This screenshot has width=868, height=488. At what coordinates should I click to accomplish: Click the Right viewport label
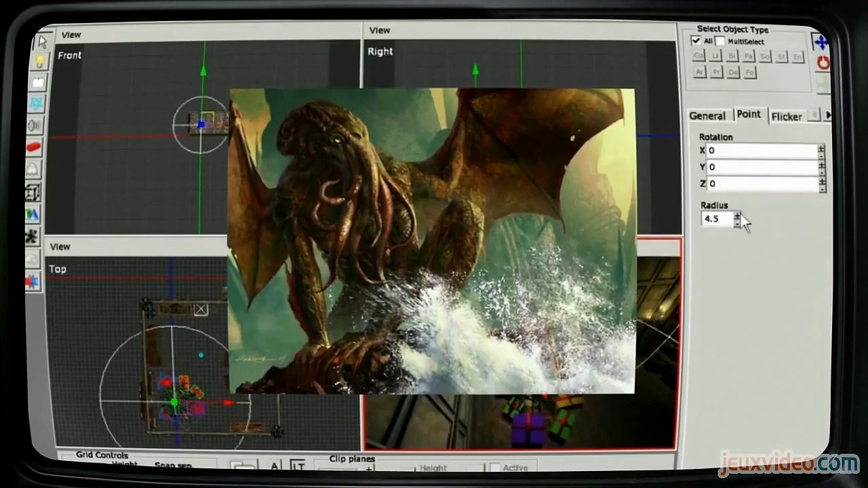[x=380, y=52]
